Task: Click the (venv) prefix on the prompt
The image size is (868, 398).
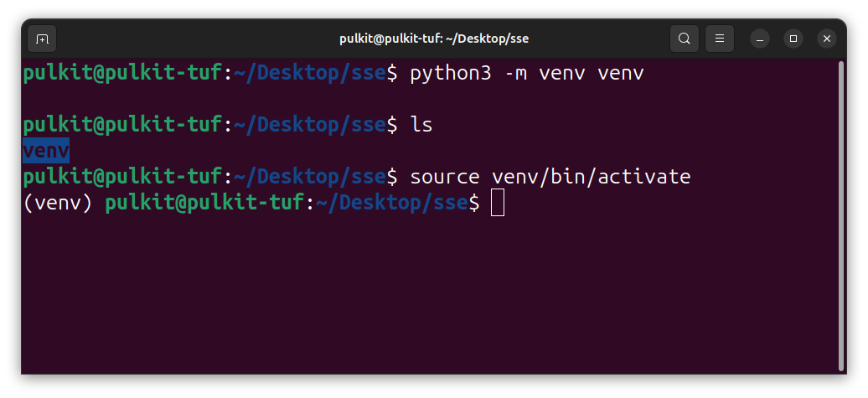Action: [x=57, y=203]
